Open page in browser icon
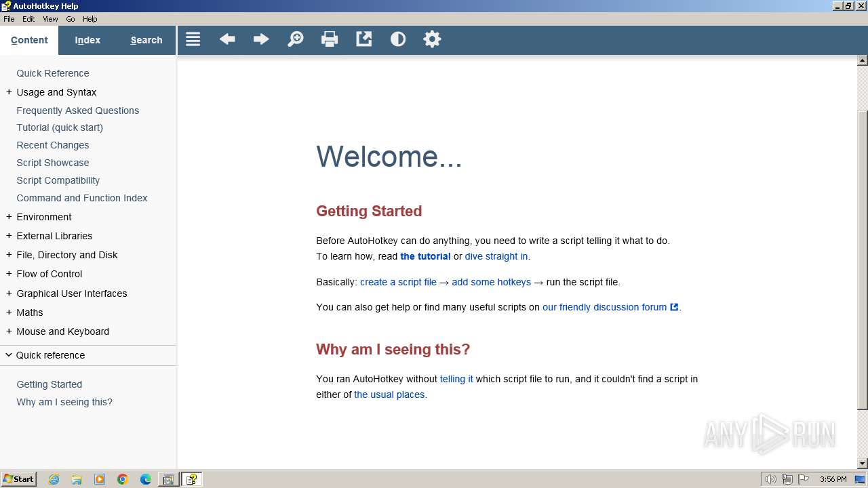This screenshot has width=868, height=488. point(364,39)
